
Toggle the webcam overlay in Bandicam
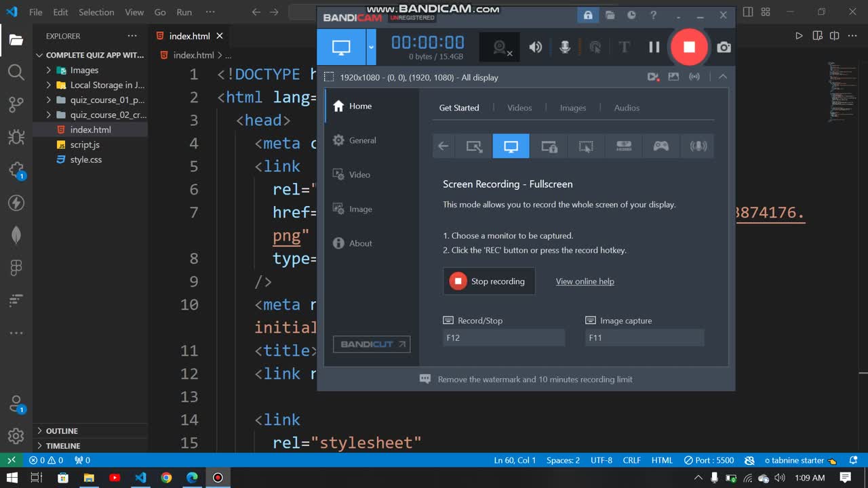pos(500,47)
